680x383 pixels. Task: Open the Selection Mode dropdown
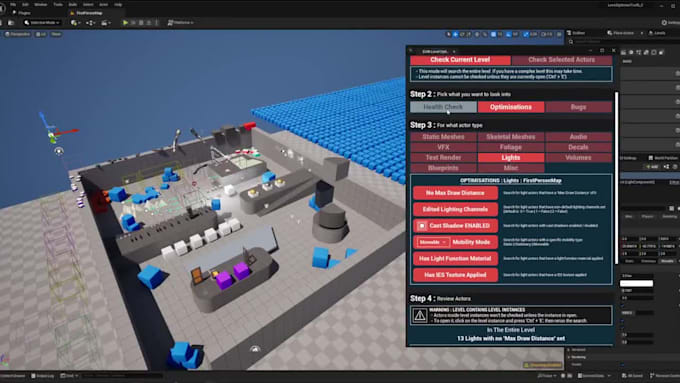[x=42, y=23]
